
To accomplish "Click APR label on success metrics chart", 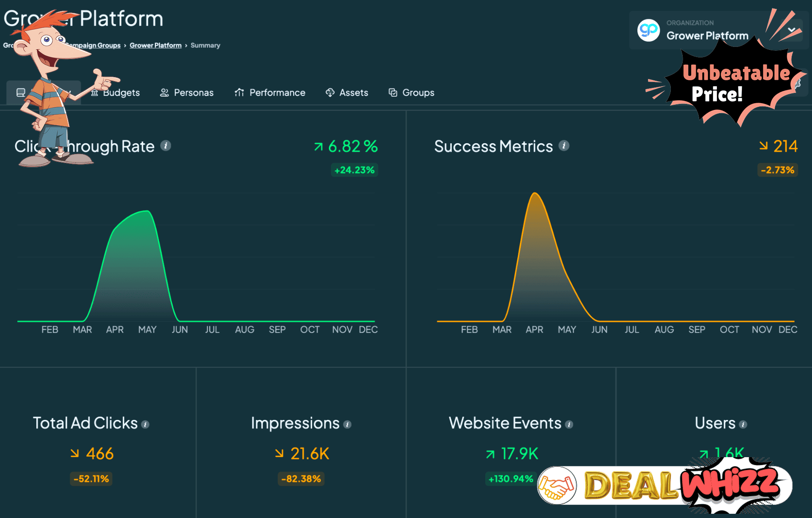I will coord(534,330).
